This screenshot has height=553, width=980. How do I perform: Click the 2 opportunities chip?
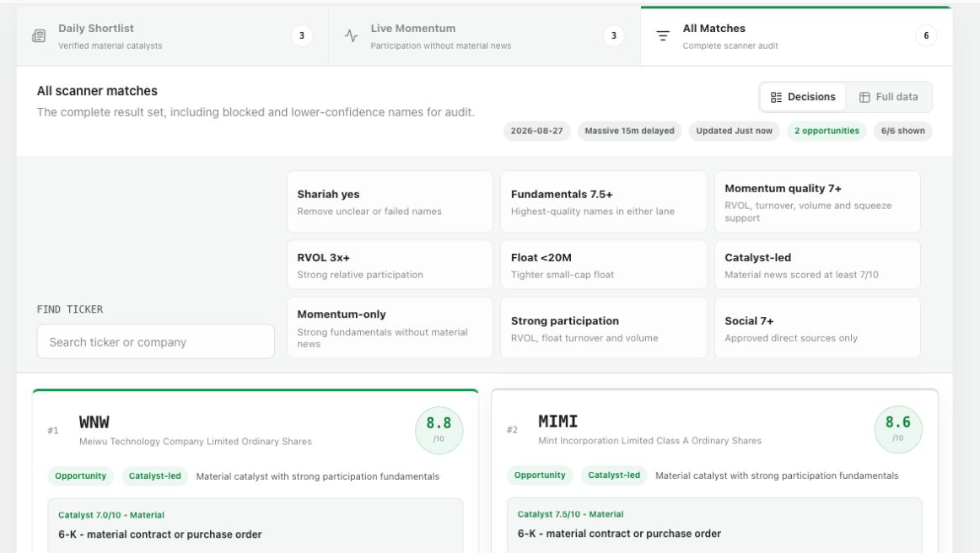coord(827,132)
